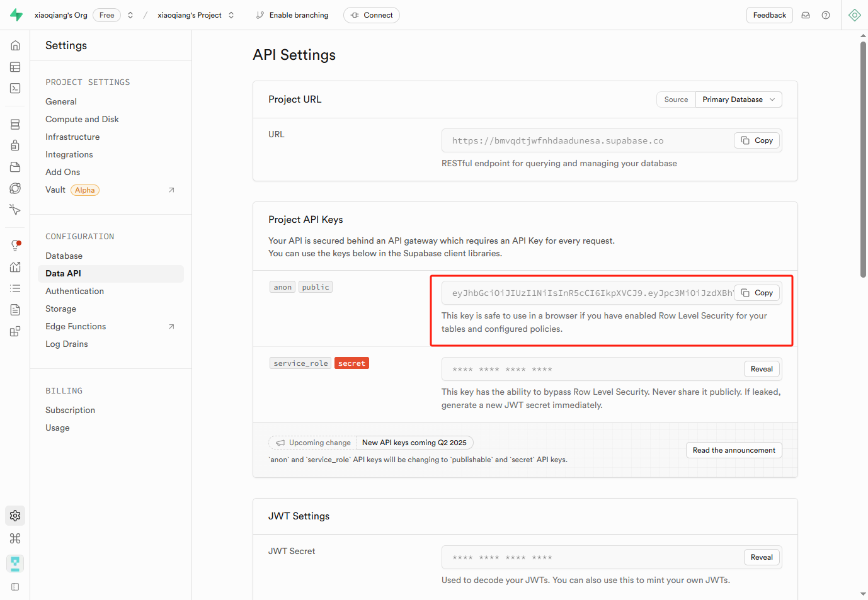The image size is (868, 600).
Task: Open Add Ons settings
Action: click(x=63, y=172)
